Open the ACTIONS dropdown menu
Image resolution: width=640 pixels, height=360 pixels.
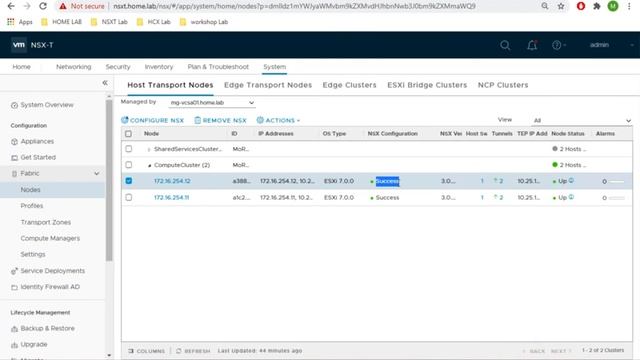click(278, 120)
